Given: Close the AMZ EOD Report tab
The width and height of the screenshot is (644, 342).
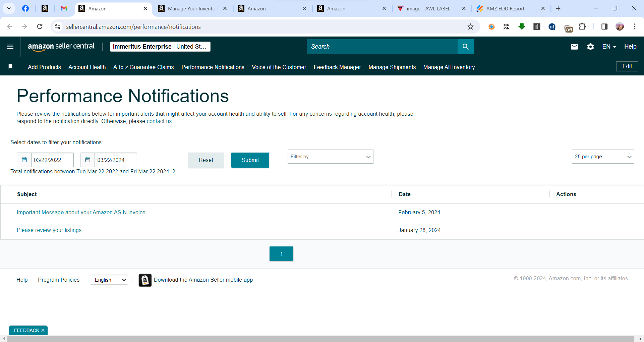Looking at the screenshot, I should tap(543, 8).
